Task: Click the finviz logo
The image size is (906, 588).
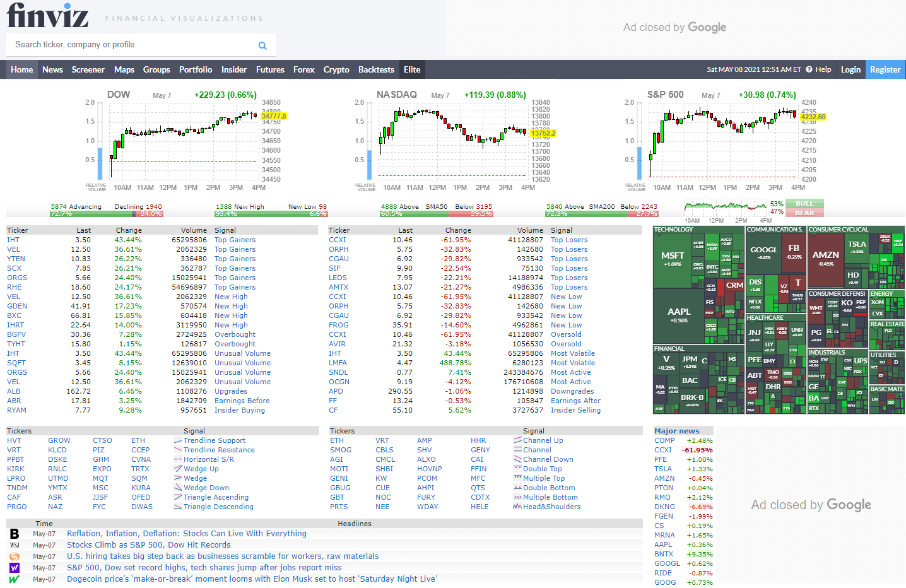Action: click(47, 16)
